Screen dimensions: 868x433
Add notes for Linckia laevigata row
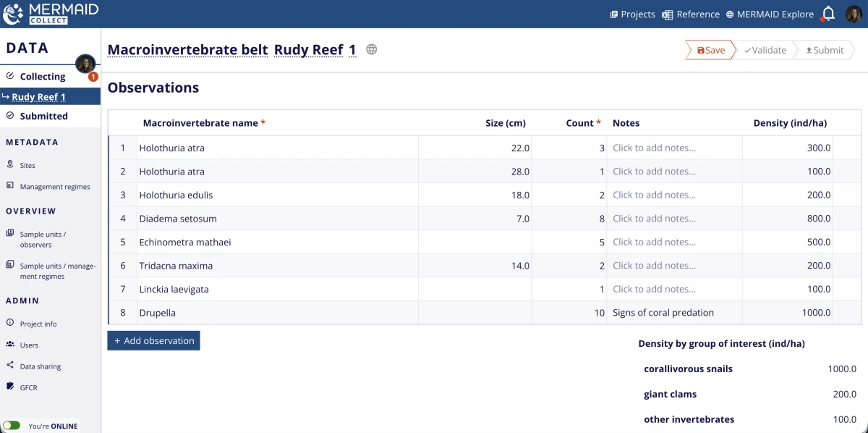pos(675,289)
